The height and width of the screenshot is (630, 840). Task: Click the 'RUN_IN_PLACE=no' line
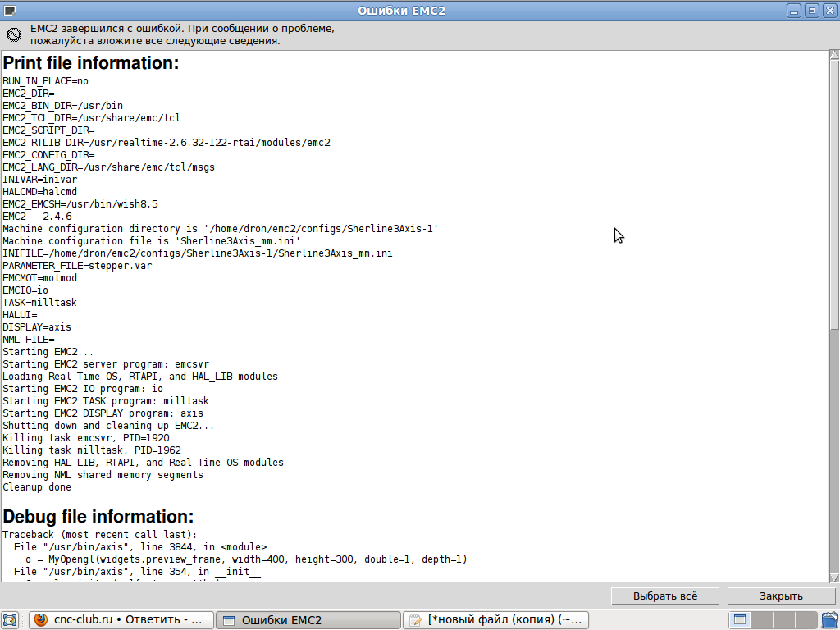46,81
